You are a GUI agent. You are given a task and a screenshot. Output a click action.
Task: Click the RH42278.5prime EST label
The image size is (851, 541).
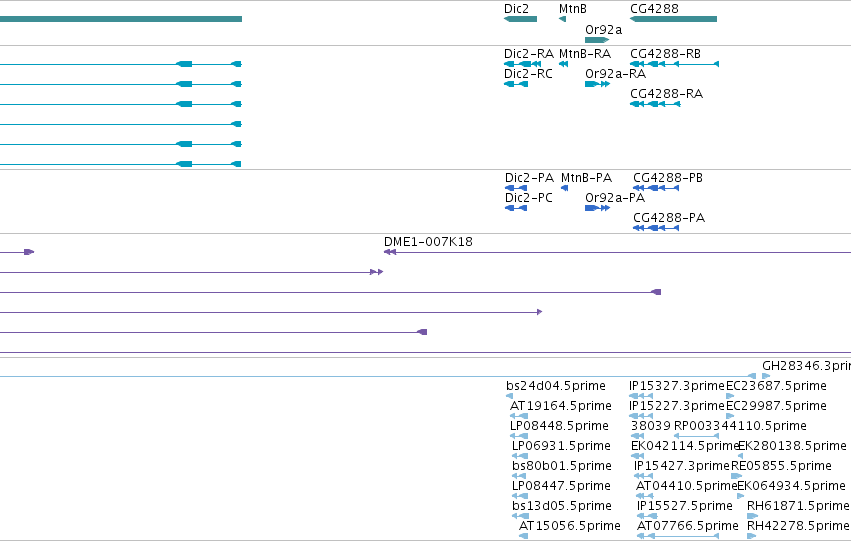pos(798,526)
